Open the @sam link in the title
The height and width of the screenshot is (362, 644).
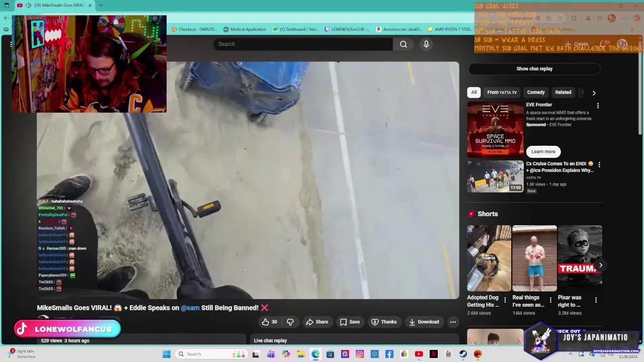click(190, 308)
